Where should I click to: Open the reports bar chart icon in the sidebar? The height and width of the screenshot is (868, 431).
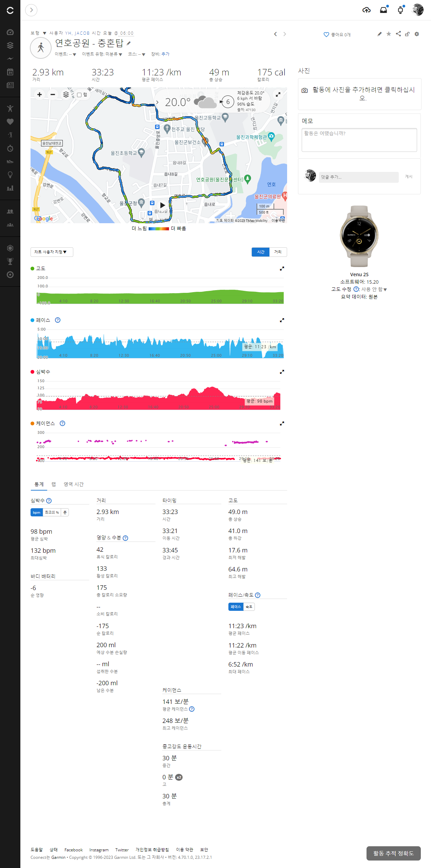point(10,188)
